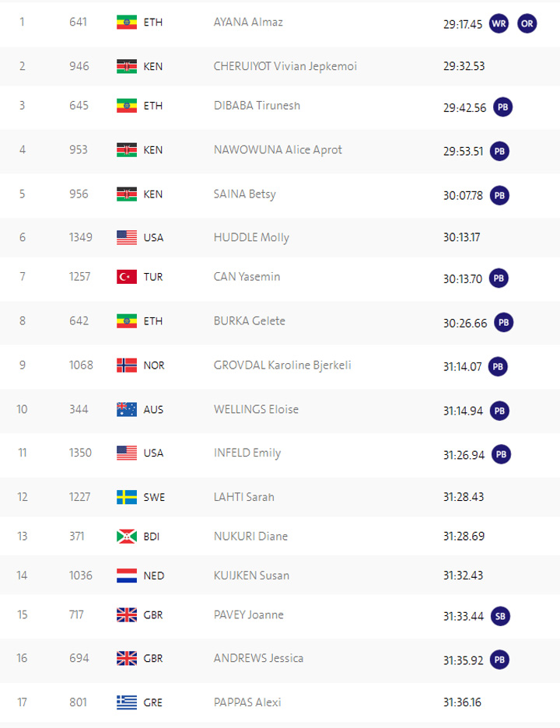This screenshot has width=560, height=728.
Task: Click the Netherlands flag next to NED
Action: tap(127, 576)
